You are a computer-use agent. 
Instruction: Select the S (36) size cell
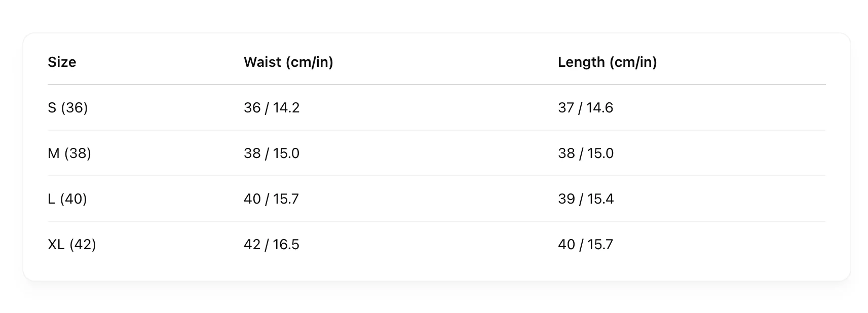(68, 107)
